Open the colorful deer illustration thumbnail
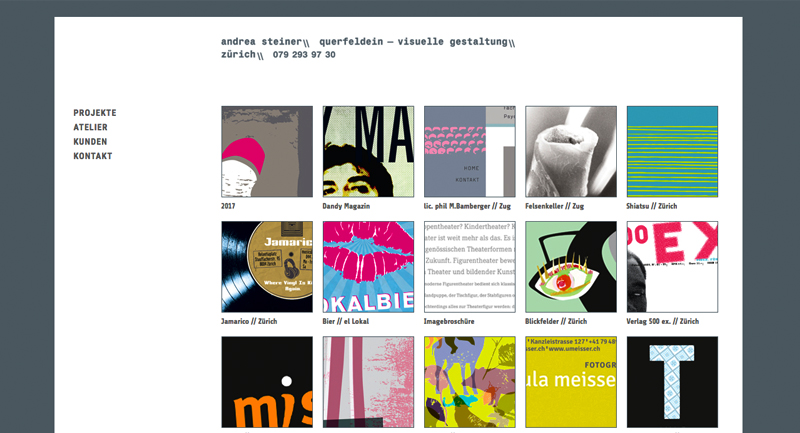800x433 pixels. coord(470,382)
